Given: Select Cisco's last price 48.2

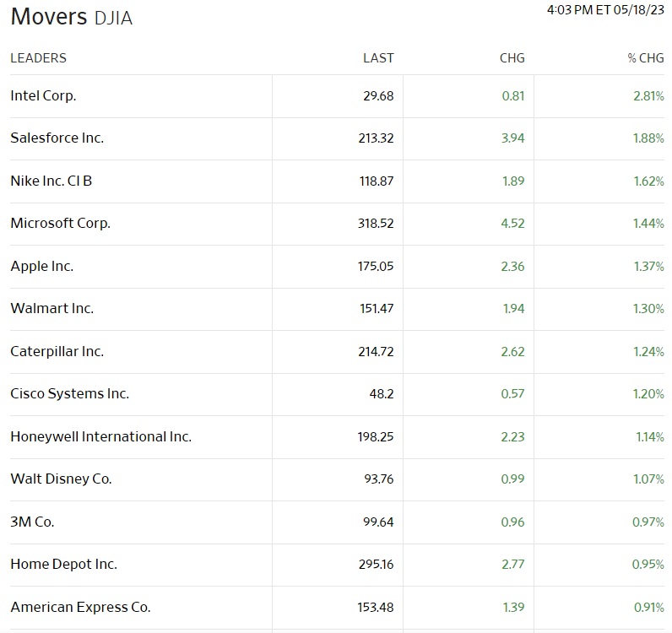Looking at the screenshot, I should tap(382, 394).
